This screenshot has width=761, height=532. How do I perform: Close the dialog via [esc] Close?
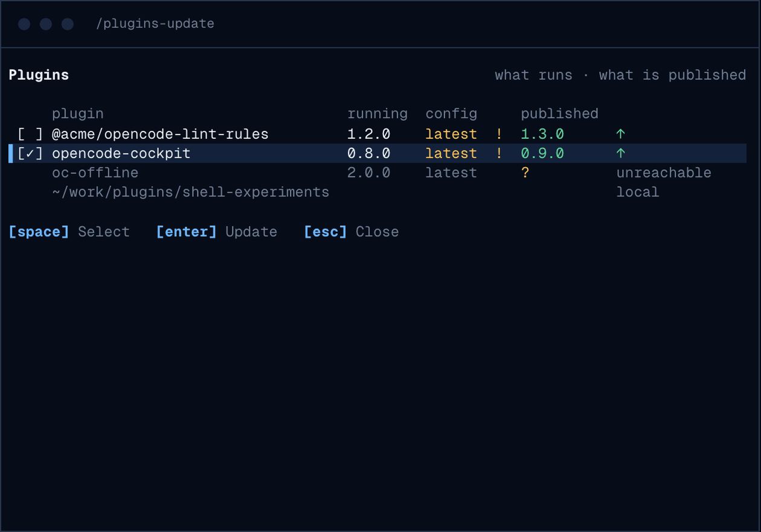352,232
